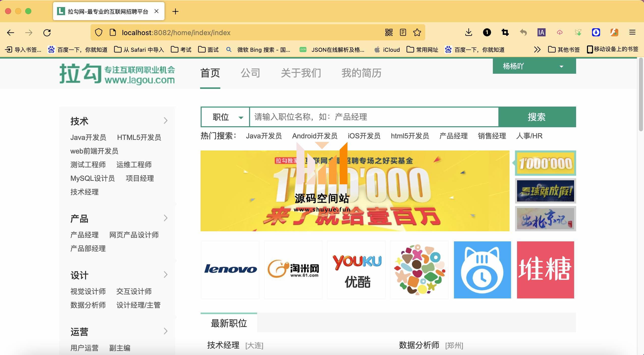Screen dimensions: 644x355
Task: Search hot keyword Java开发员
Action: 264,136
